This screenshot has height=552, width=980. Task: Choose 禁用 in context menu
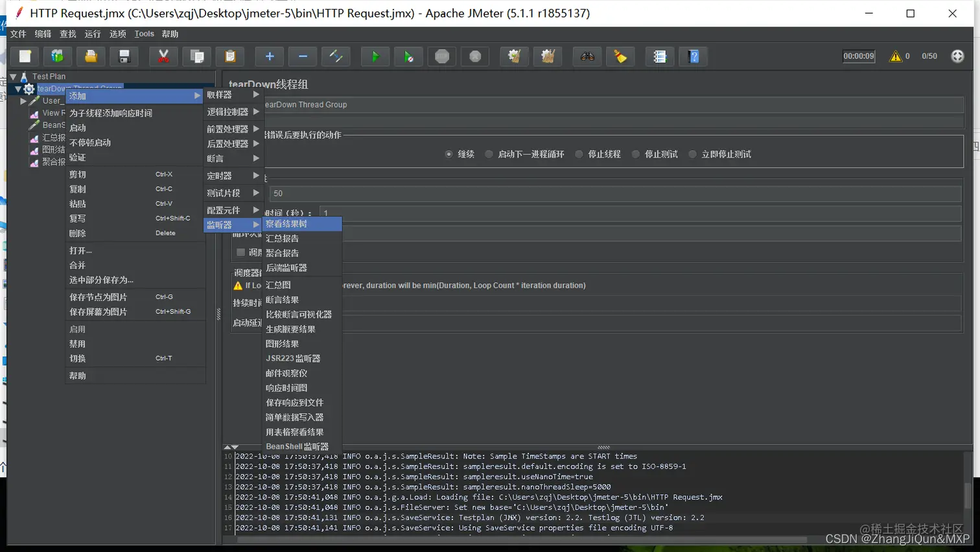[x=135, y=344]
